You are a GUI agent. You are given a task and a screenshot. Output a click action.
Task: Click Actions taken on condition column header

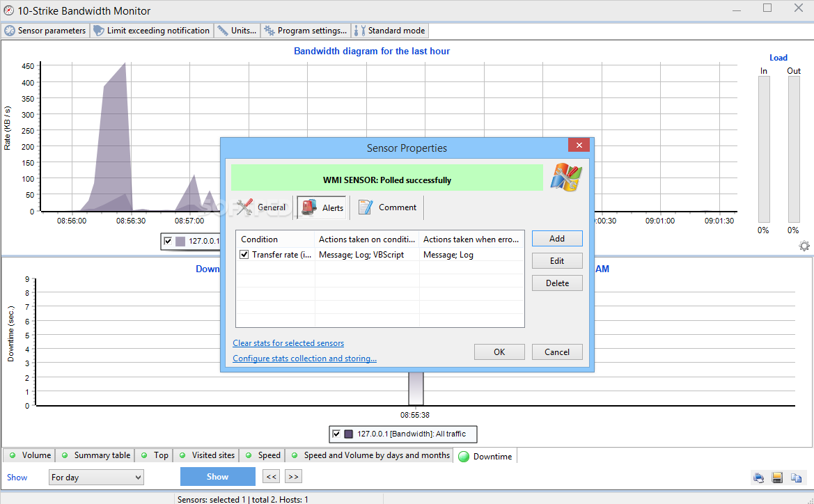pyautogui.click(x=367, y=239)
